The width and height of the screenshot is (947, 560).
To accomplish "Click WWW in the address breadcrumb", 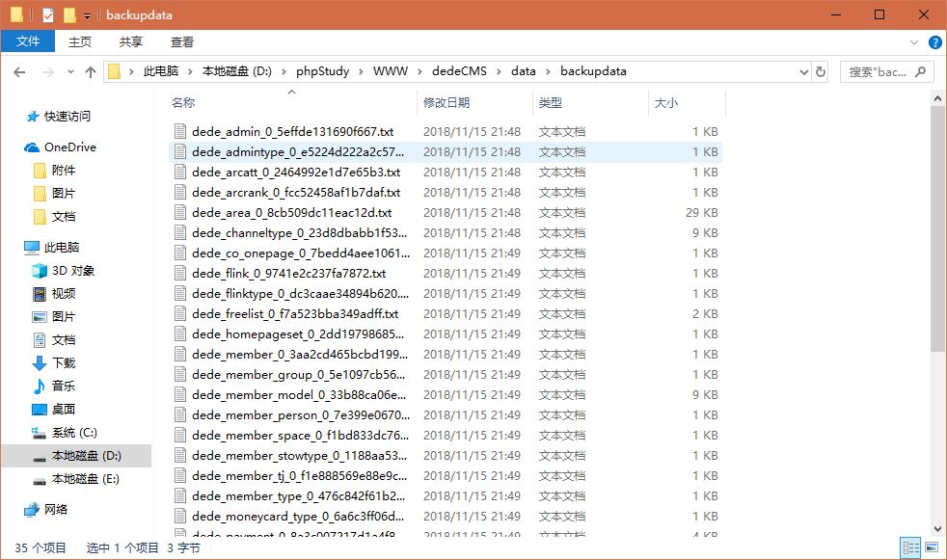I will [391, 71].
